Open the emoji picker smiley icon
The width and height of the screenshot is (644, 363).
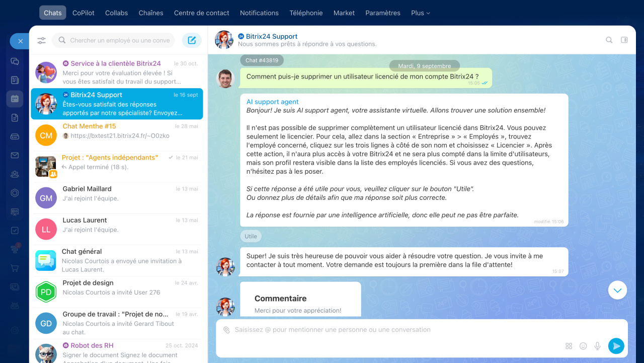click(583, 346)
